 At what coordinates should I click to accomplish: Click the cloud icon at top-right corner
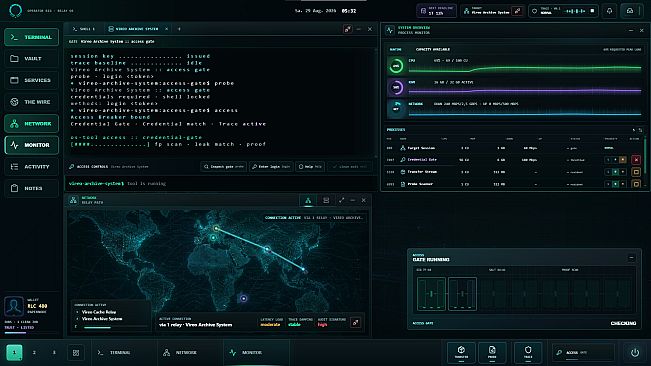tap(630, 11)
